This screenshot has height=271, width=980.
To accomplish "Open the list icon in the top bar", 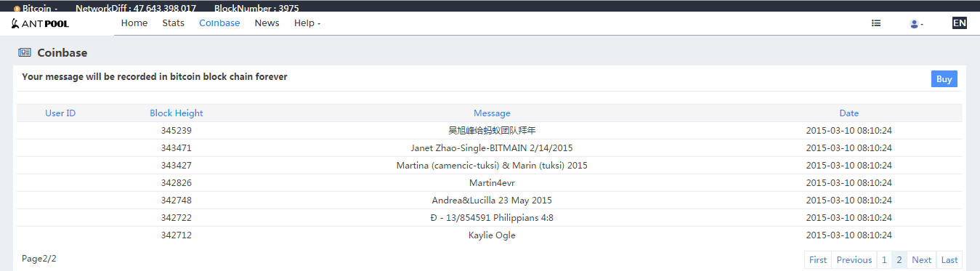I will pyautogui.click(x=876, y=23).
